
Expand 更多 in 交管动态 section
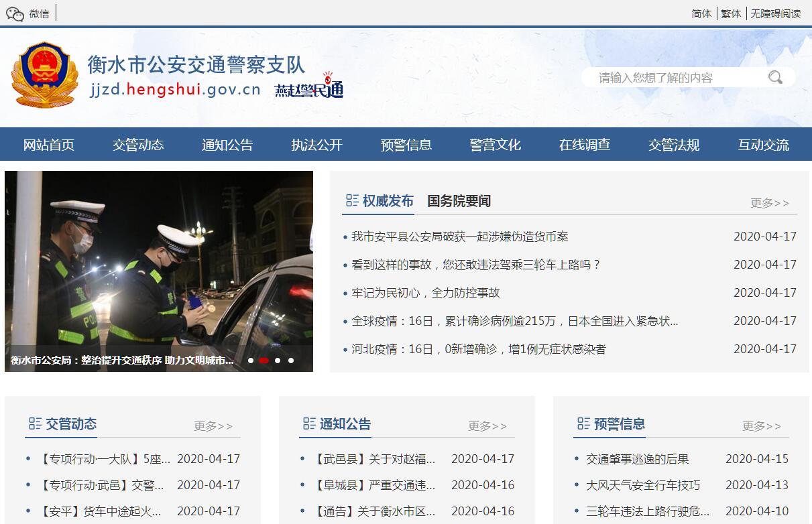[213, 426]
